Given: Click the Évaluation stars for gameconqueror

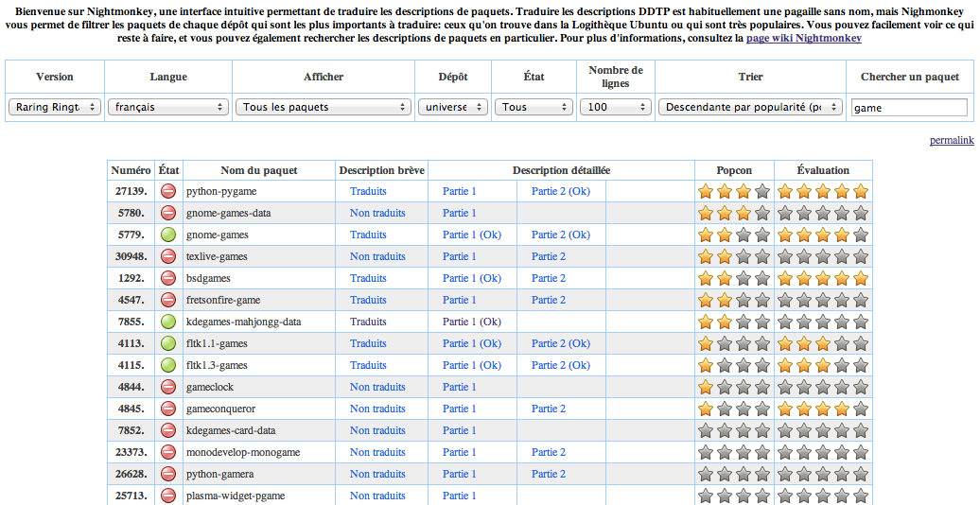Looking at the screenshot, I should tap(823, 409).
